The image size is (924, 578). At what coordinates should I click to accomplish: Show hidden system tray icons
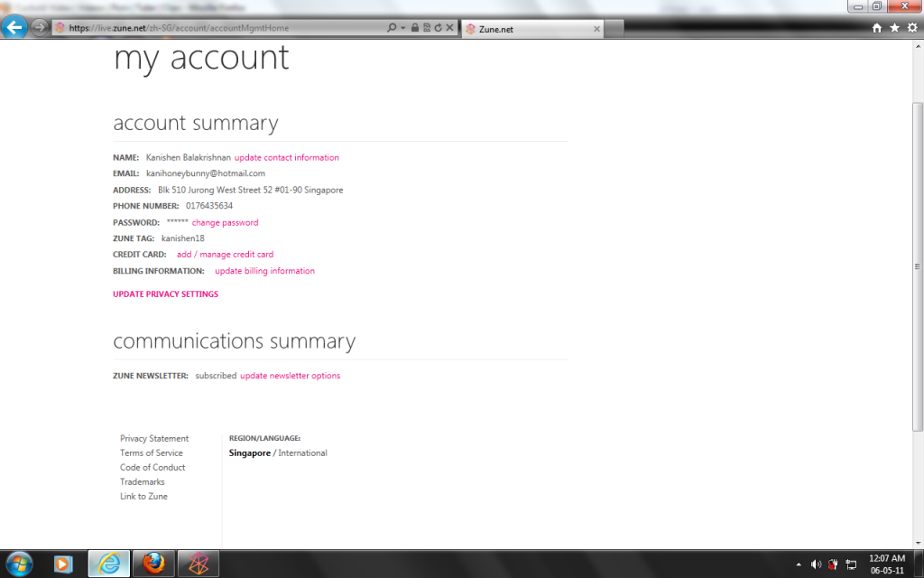[798, 564]
